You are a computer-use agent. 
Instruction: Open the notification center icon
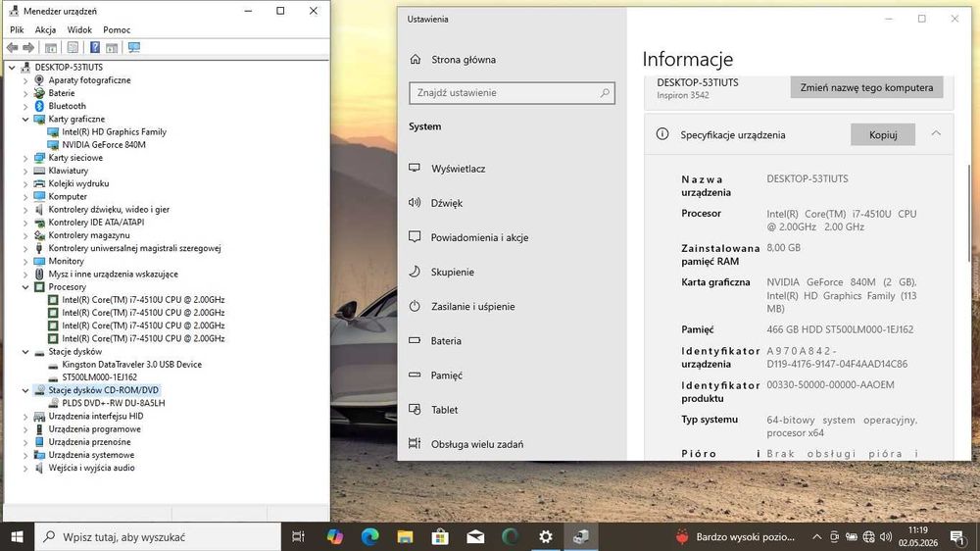(x=956, y=536)
